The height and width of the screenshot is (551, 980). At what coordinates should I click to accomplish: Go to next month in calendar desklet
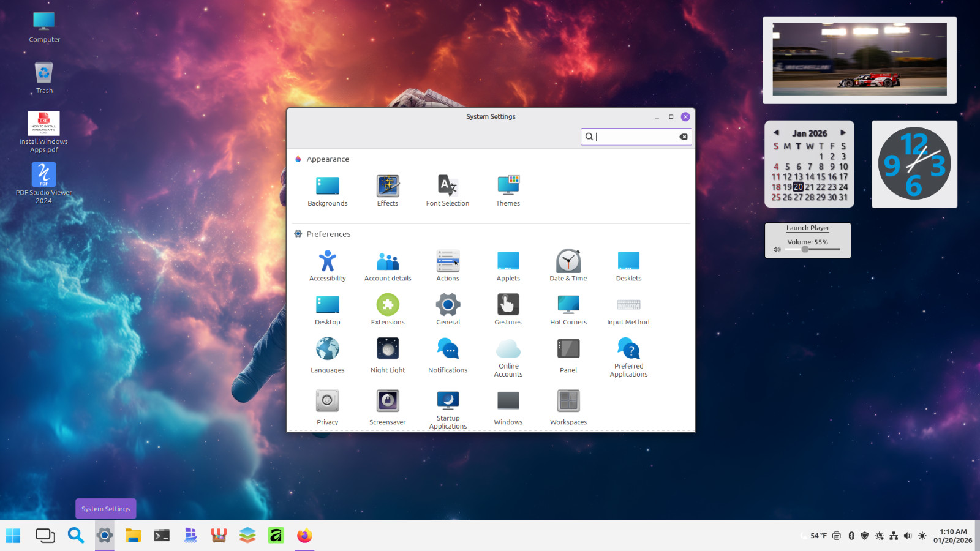[x=843, y=132]
